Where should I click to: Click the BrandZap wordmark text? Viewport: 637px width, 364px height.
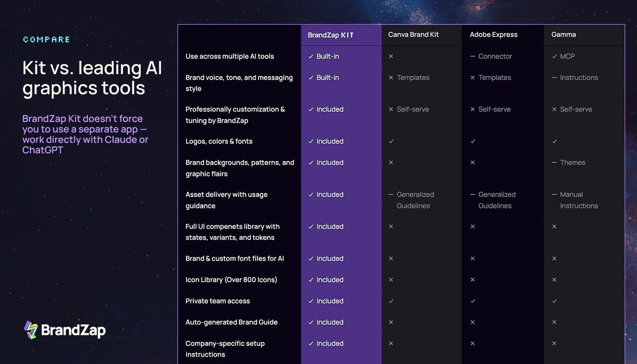[74, 330]
